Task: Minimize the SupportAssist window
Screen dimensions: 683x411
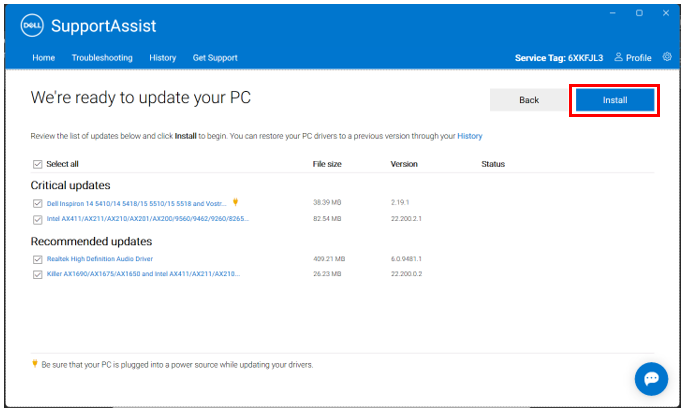Action: [x=612, y=13]
